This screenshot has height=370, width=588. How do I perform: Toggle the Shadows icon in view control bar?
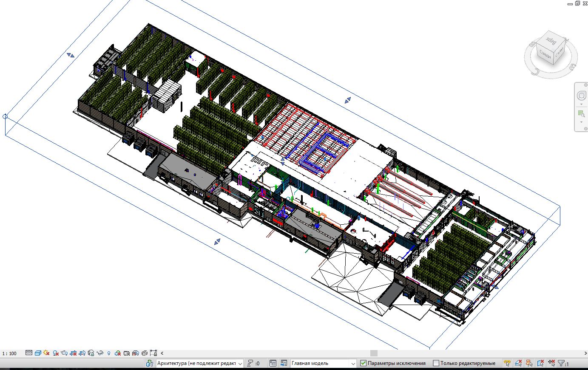coord(56,353)
